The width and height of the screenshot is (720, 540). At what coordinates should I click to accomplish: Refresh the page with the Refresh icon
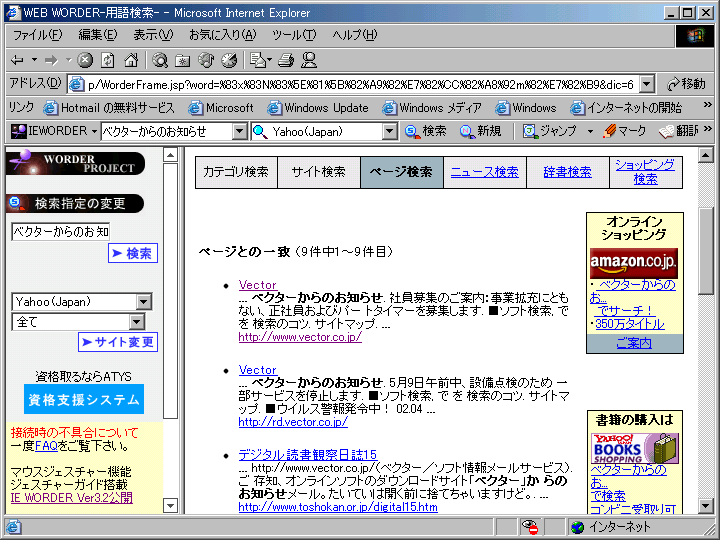point(108,60)
